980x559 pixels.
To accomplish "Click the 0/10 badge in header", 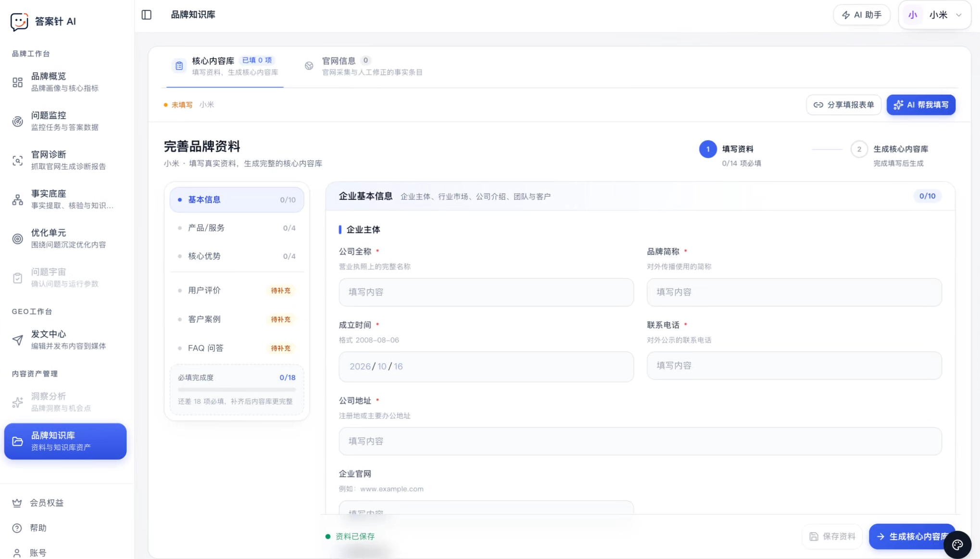I will 927,196.
